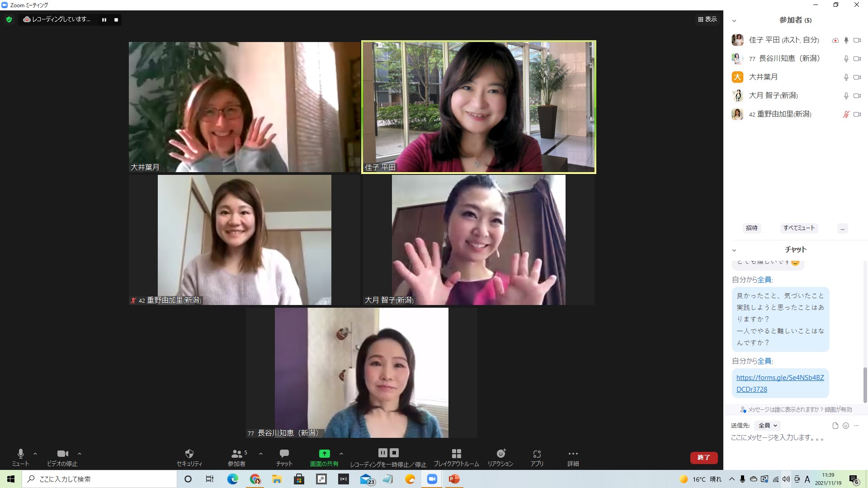Open Microsoft Edge from the taskbar

pyautogui.click(x=233, y=479)
